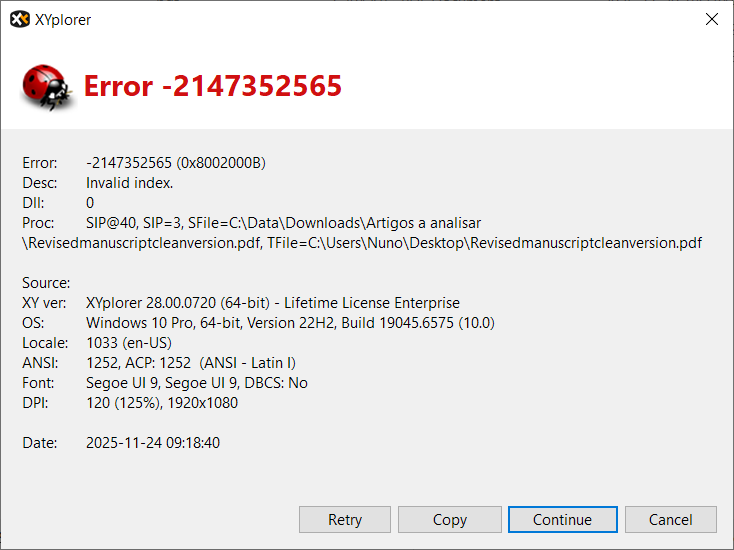Click the 'Invalid index.' description text

pos(129,183)
